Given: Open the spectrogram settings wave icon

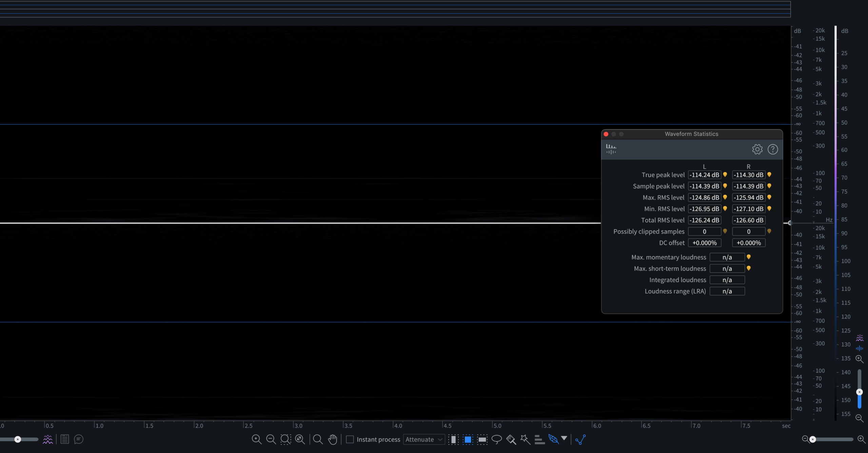Looking at the screenshot, I should point(48,439).
